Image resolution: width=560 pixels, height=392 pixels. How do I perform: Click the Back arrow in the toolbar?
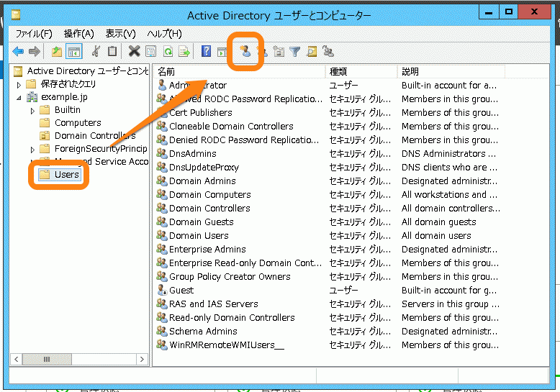coord(18,52)
